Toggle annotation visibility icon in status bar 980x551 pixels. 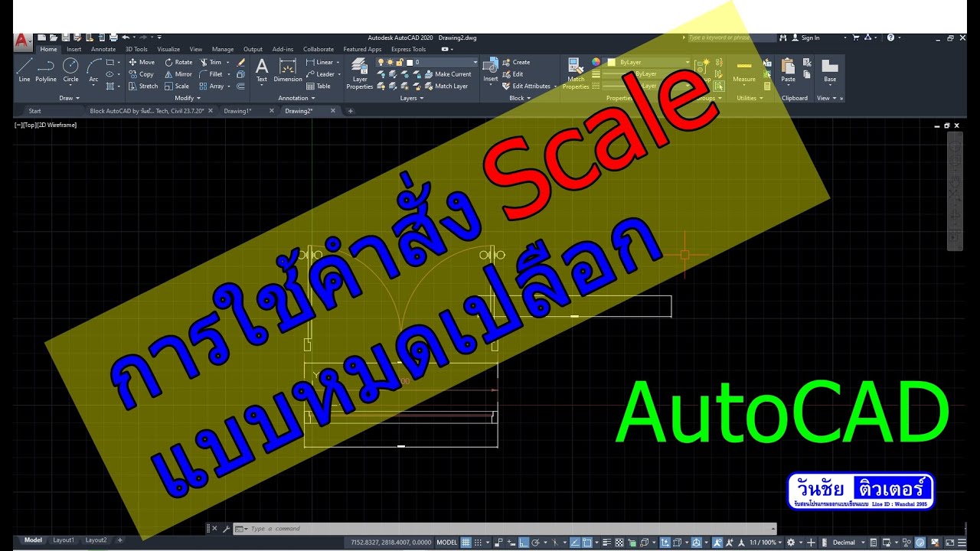tap(718, 543)
